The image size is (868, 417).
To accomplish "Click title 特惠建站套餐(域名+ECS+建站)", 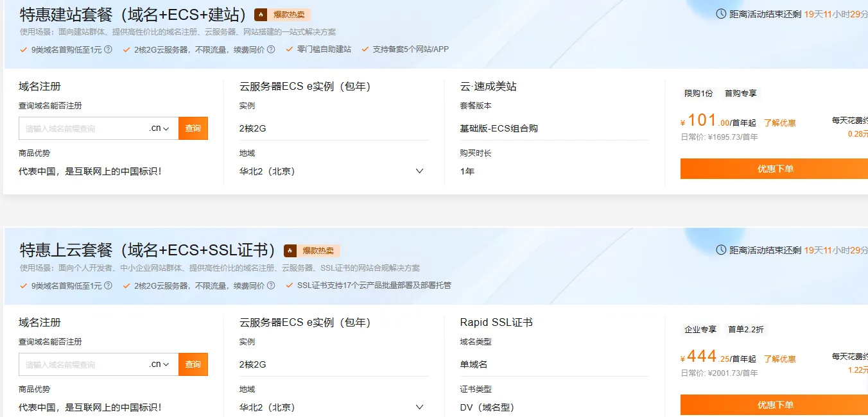I will coord(133,15).
